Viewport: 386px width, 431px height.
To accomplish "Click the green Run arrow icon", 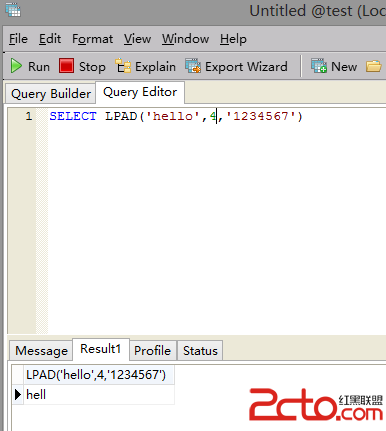I will [16, 66].
